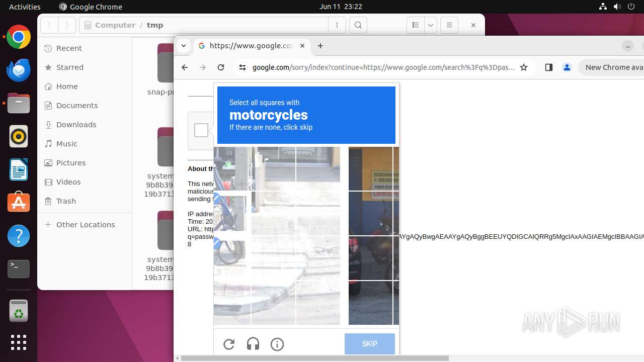Viewport: 644px width, 362px height.
Task: Click volume indicator in top bar
Action: (617, 7)
